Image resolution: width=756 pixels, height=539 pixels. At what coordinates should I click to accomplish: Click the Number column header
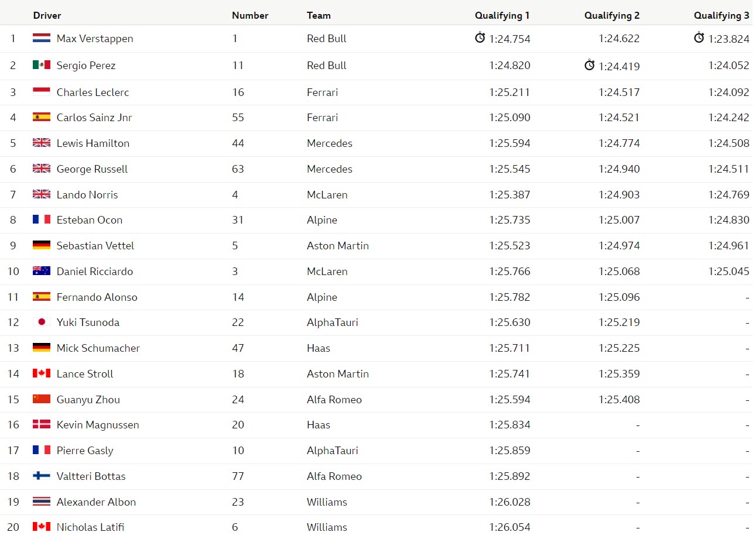point(250,16)
